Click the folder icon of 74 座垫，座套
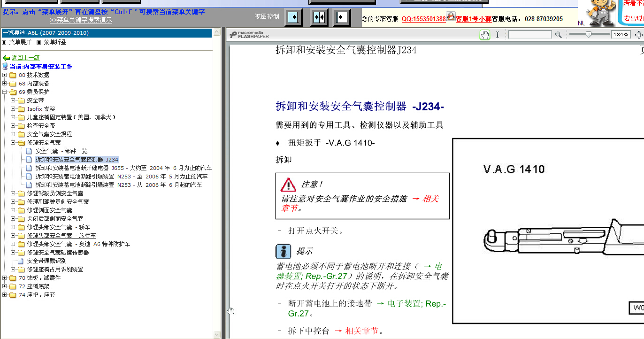The height and width of the screenshot is (339, 644). click(13, 295)
